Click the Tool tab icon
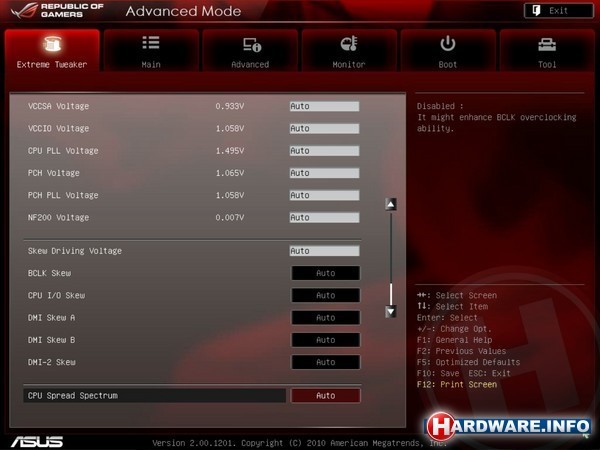This screenshot has width=600, height=450. click(547, 45)
